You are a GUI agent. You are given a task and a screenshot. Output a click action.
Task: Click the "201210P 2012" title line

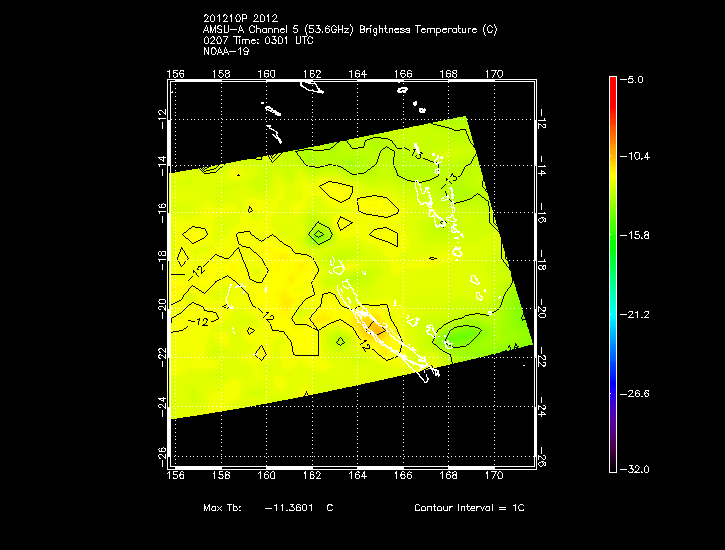[x=240, y=18]
